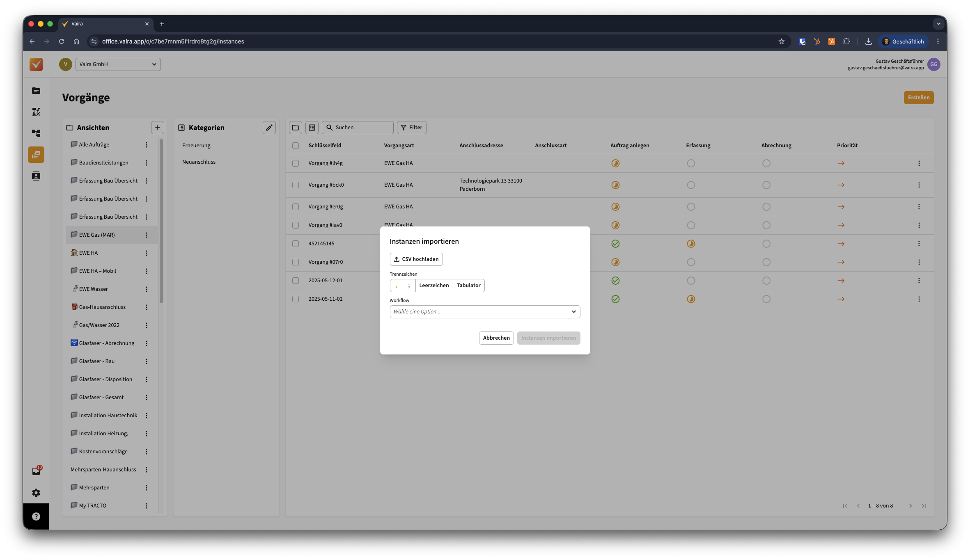Click the folder view icon in toolbar
The width and height of the screenshot is (970, 560).
pos(295,128)
